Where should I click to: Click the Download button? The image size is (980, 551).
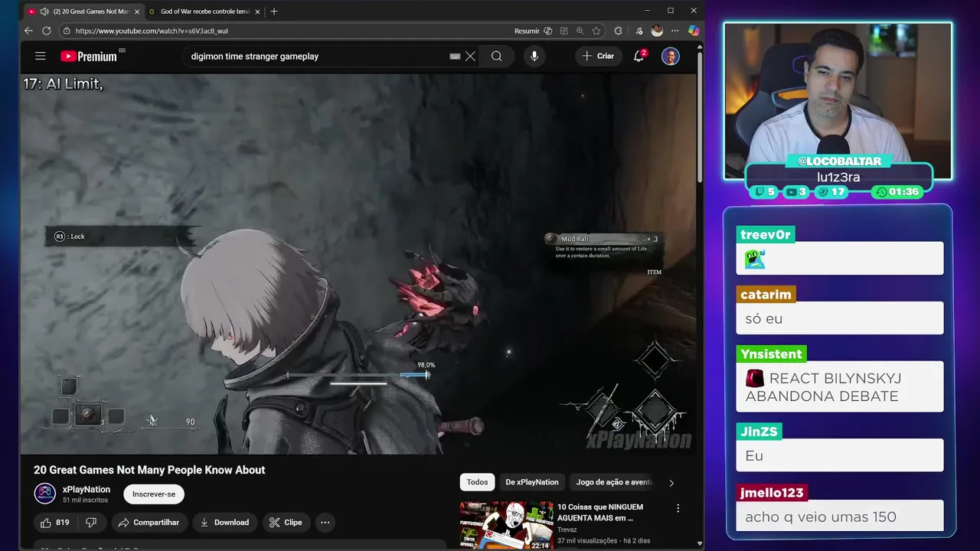coord(225,522)
